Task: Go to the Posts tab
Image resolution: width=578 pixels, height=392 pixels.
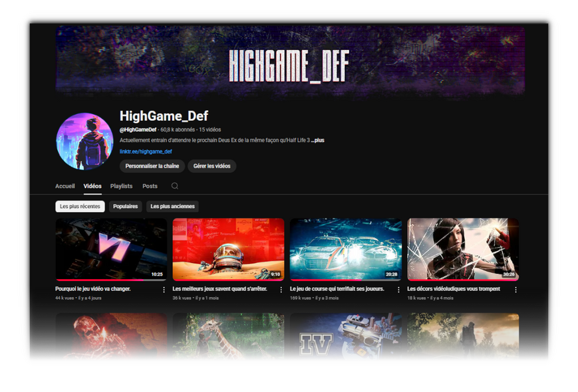Action: [x=150, y=186]
